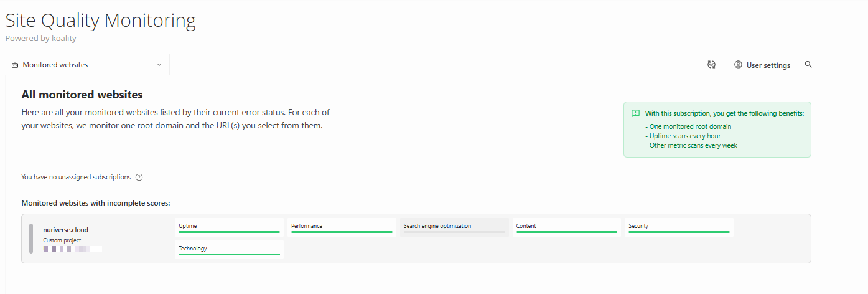
Task: Open the Uptime score tile
Action: (x=229, y=227)
